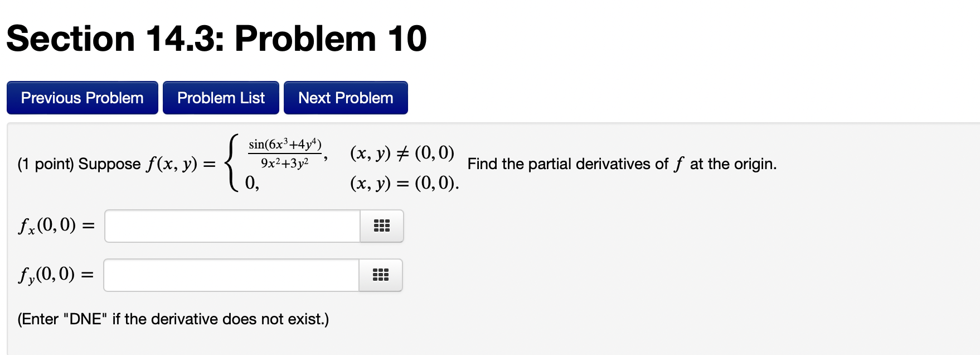Open the math symbol entry tool for the bottom answer
Viewport: 980px width, 355px height.
point(381,275)
